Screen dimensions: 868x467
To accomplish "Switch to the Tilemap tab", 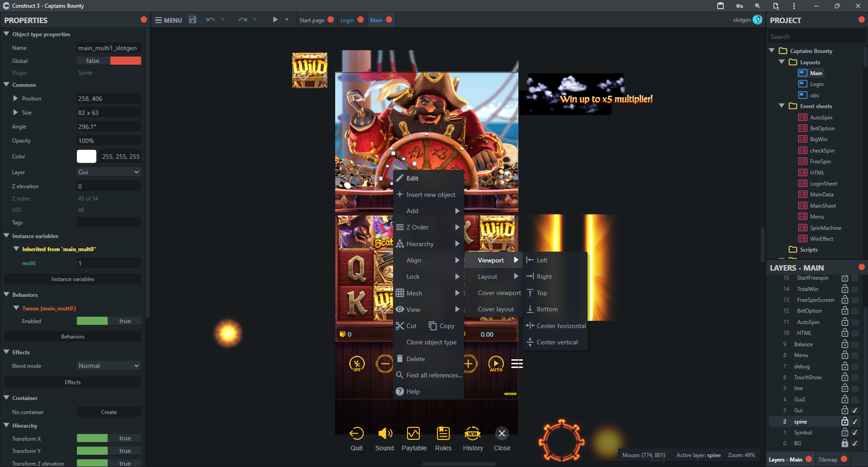I will pyautogui.click(x=828, y=459).
